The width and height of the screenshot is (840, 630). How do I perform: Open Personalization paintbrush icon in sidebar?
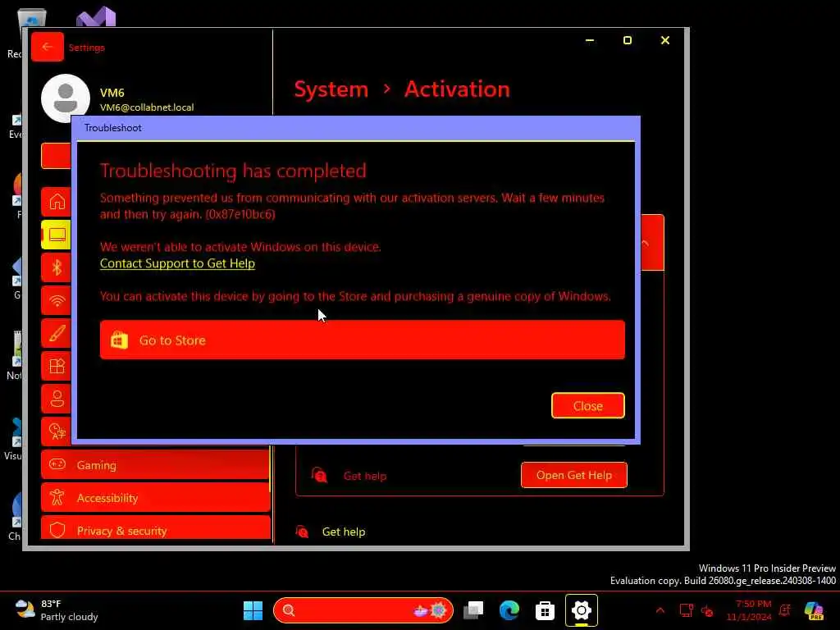[x=57, y=333]
